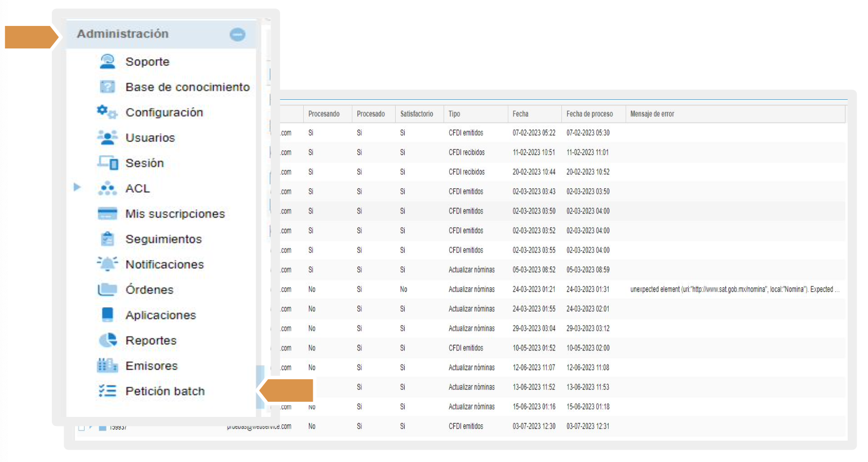Click the unexpected element error message cell
Image resolution: width=868 pixels, height=462 pixels.
pos(734,290)
